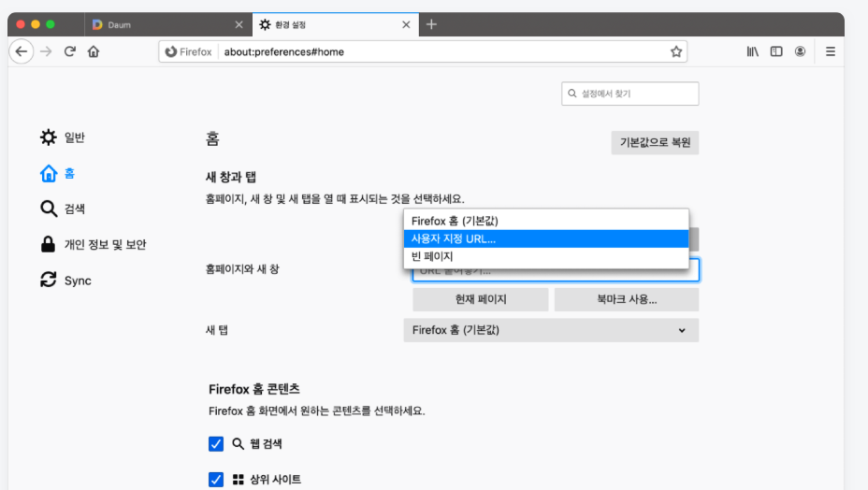Open a new tab with plus button
Image resolution: width=868 pixels, height=490 pixels.
tap(431, 24)
